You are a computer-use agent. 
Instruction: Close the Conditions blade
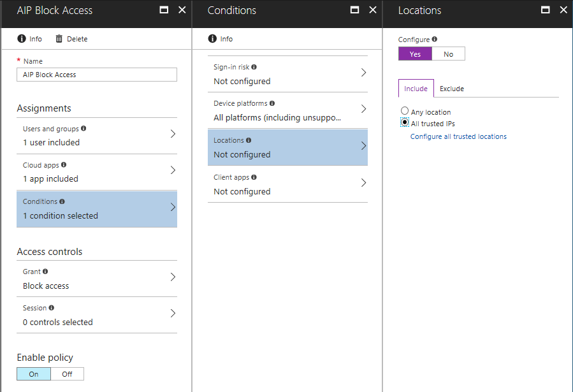(x=373, y=10)
